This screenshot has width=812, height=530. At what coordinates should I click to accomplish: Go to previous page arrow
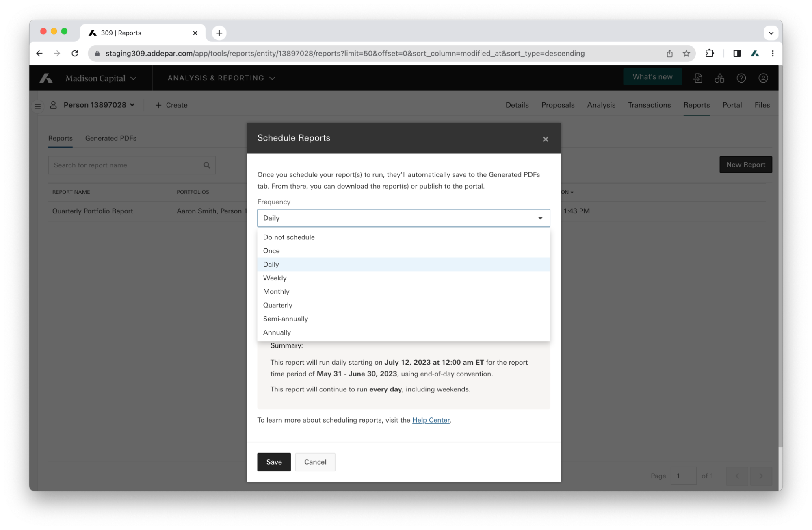tap(737, 476)
